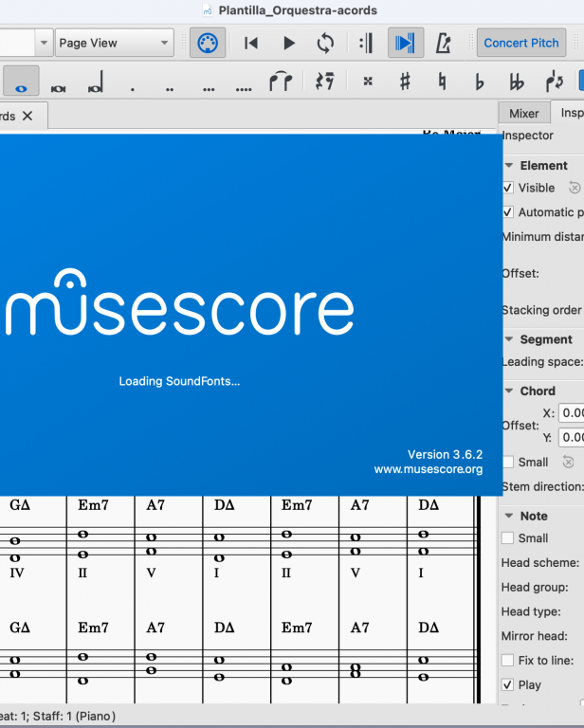Open the Page View dropdown
584x728 pixels.
coord(114,43)
